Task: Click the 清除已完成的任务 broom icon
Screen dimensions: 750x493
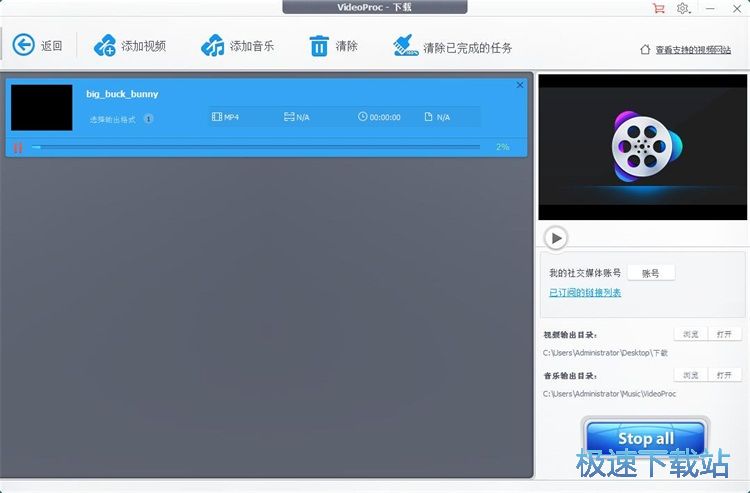Action: click(x=406, y=45)
